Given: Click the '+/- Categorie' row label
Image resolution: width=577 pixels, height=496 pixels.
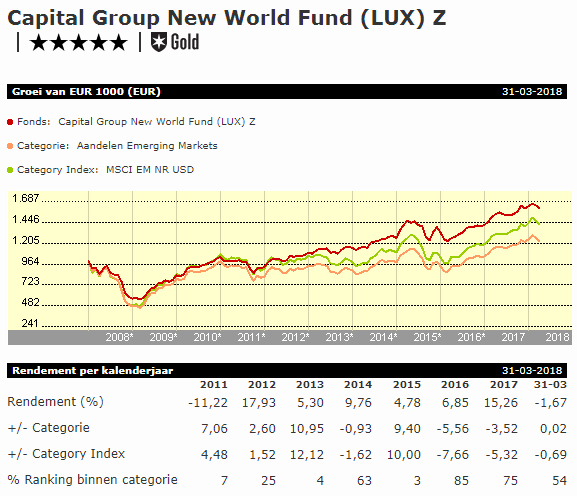Looking at the screenshot, I should pyautogui.click(x=49, y=428).
